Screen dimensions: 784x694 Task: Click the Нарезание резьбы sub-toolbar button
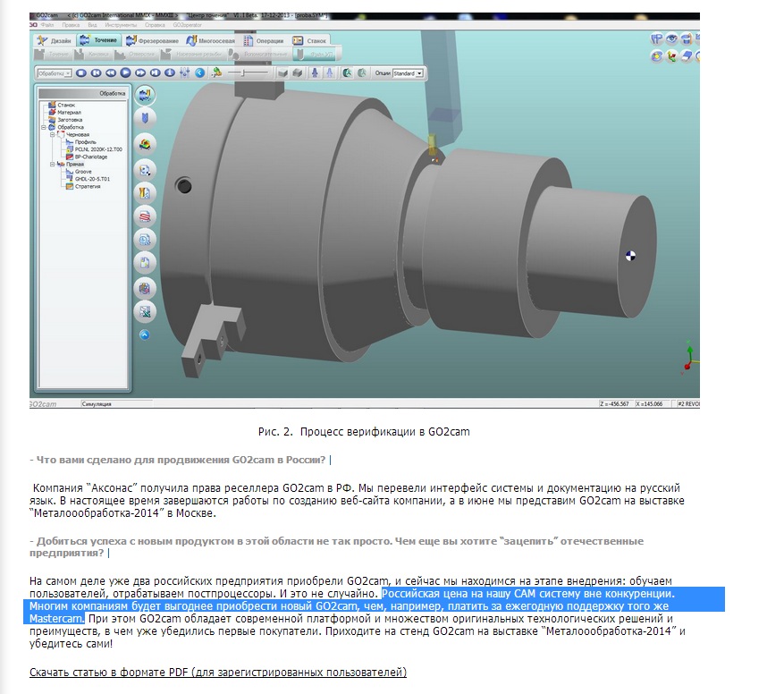pyautogui.click(x=192, y=54)
